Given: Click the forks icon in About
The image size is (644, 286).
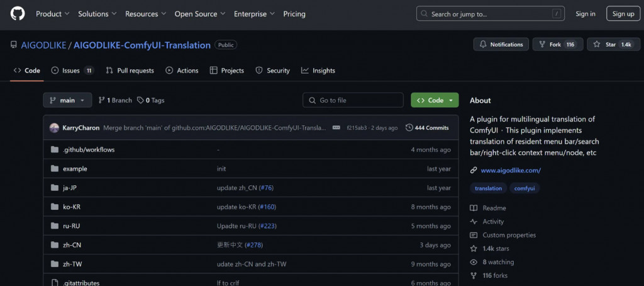Looking at the screenshot, I should [474, 275].
